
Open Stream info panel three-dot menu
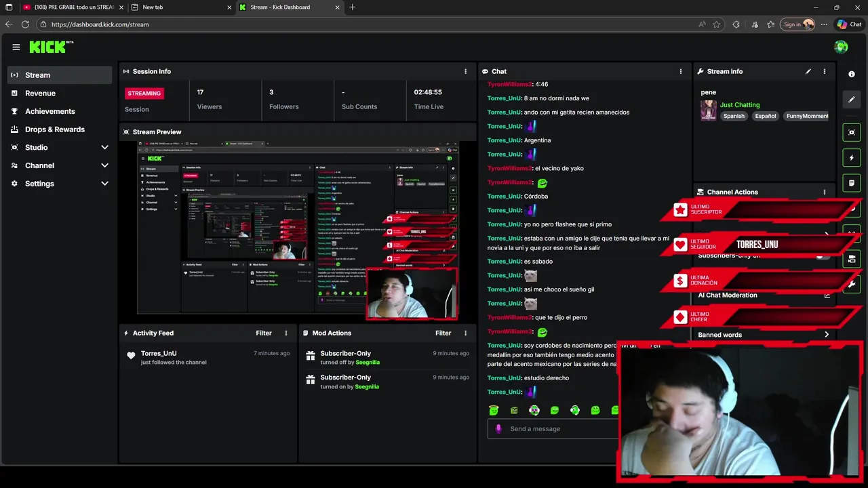[x=825, y=71]
